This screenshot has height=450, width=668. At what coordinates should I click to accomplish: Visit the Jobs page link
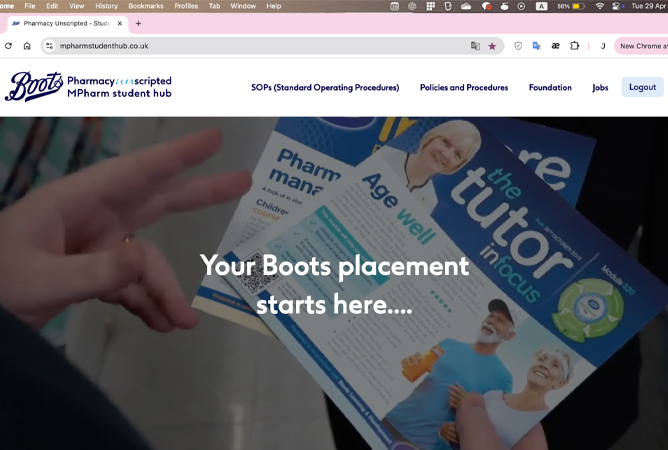[600, 87]
